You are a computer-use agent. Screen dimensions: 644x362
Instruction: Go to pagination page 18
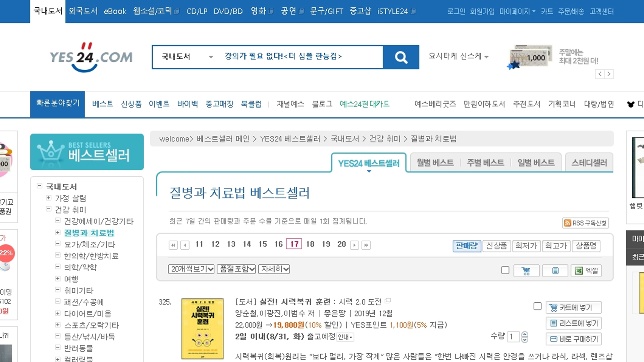(x=310, y=244)
